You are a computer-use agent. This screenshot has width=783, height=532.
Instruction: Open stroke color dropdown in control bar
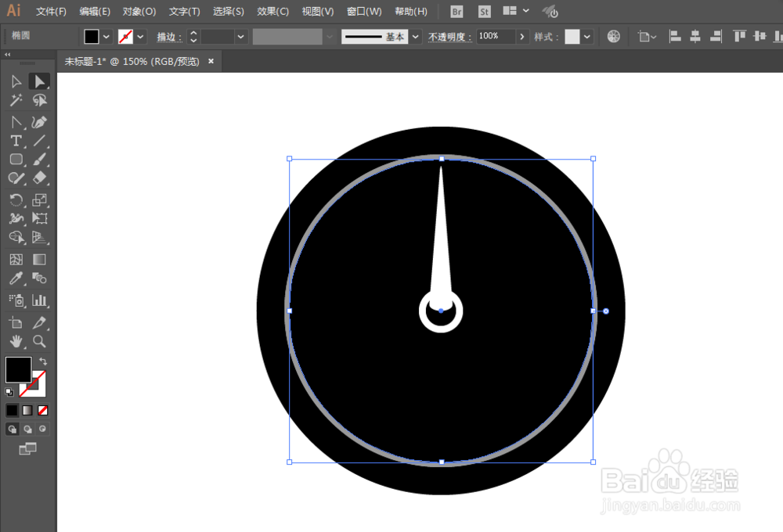tap(140, 37)
